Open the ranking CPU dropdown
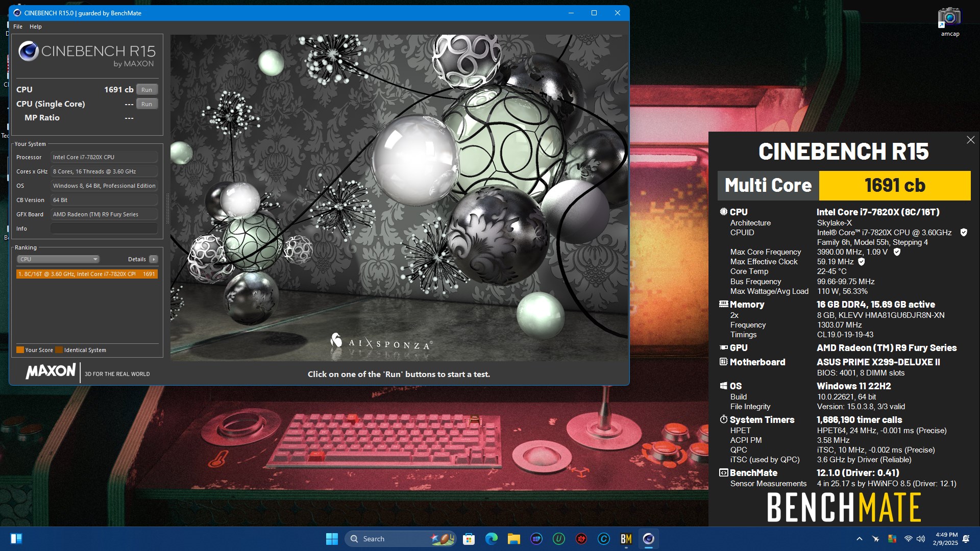The height and width of the screenshot is (551, 980). pos(58,259)
